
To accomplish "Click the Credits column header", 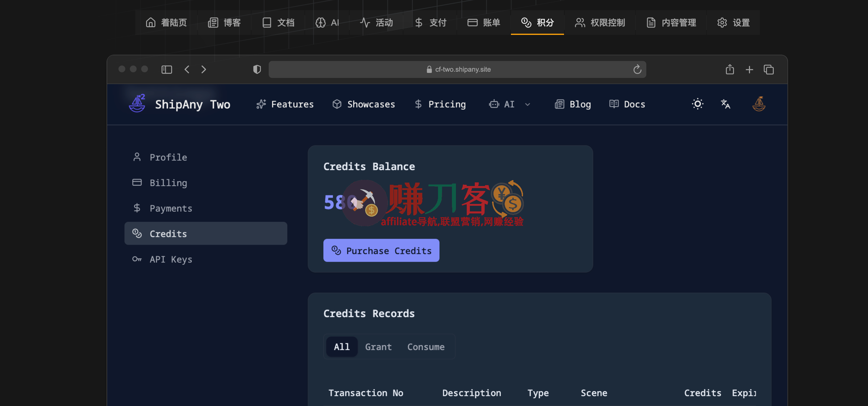I will (702, 393).
